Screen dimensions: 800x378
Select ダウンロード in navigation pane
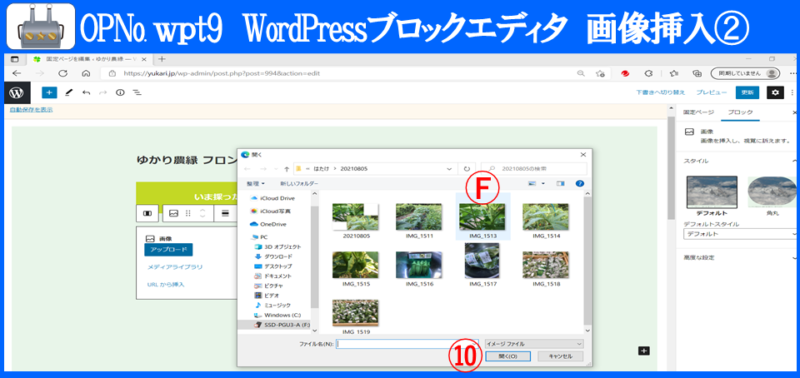(x=278, y=257)
